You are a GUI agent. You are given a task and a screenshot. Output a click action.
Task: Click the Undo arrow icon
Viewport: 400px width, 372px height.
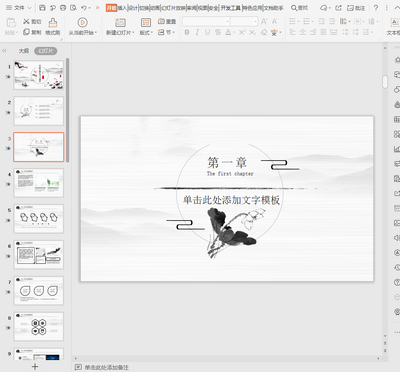click(x=83, y=7)
